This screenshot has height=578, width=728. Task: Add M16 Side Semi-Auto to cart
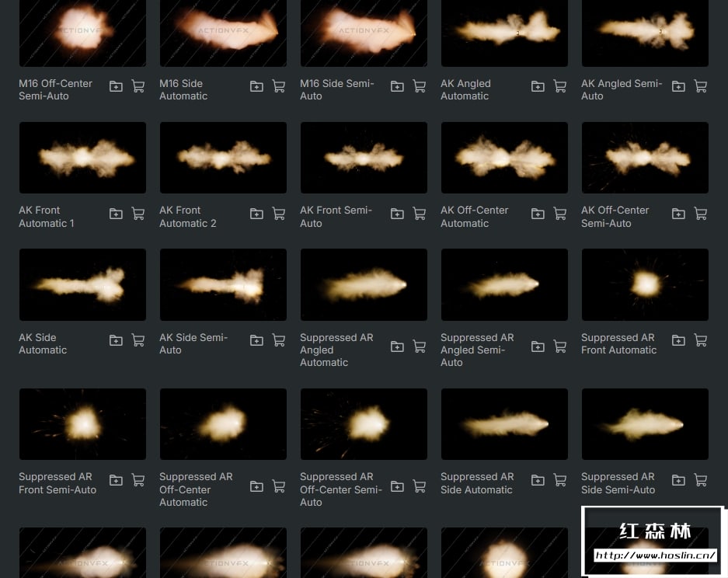point(420,86)
